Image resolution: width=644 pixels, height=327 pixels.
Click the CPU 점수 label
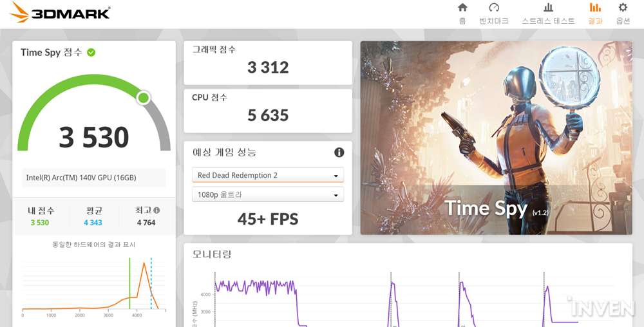[x=209, y=98]
